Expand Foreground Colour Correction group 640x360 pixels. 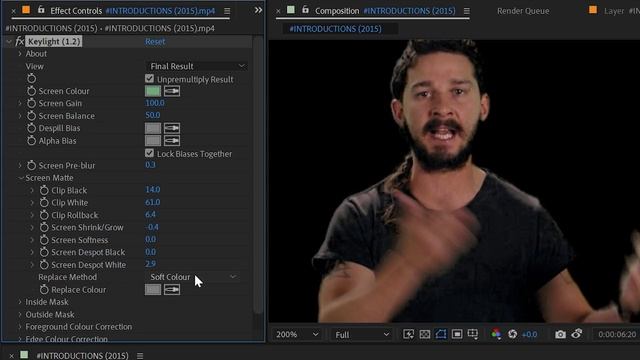tap(20, 327)
